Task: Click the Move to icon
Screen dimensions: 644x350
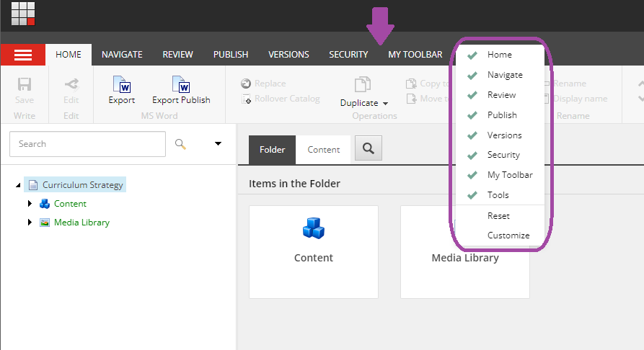Action: [x=411, y=99]
